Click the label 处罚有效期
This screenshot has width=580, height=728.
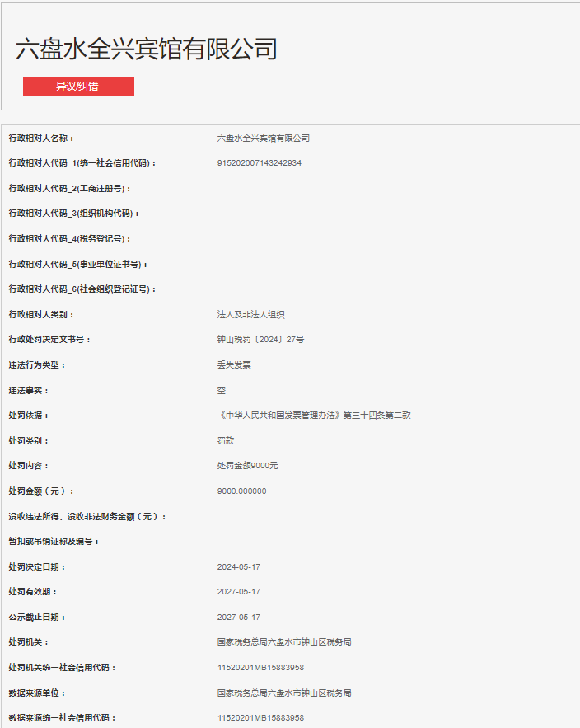click(32, 591)
